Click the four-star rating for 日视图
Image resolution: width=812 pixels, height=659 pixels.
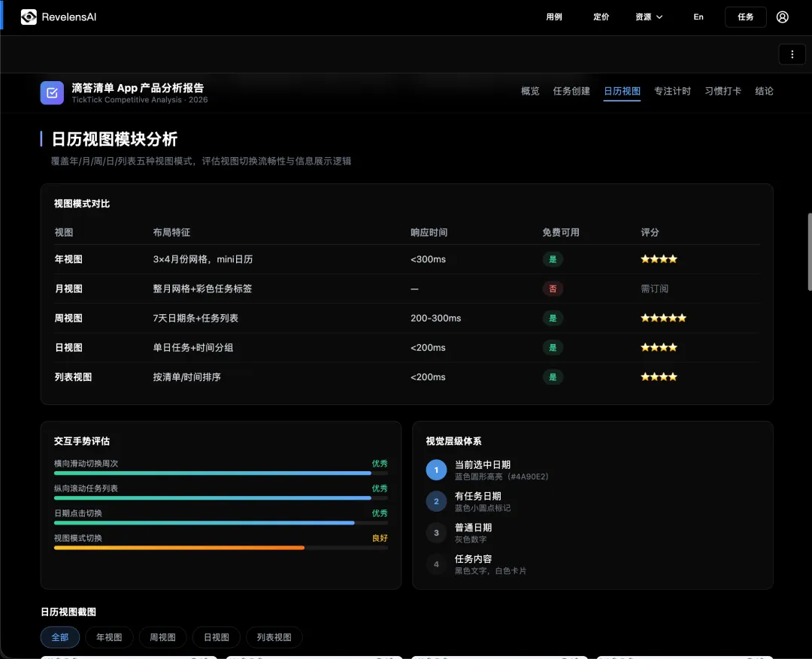pyautogui.click(x=659, y=347)
